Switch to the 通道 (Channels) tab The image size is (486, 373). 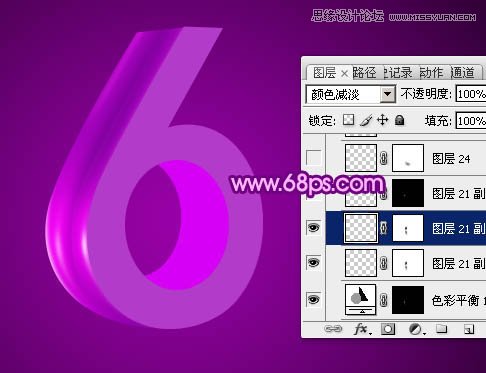point(462,72)
